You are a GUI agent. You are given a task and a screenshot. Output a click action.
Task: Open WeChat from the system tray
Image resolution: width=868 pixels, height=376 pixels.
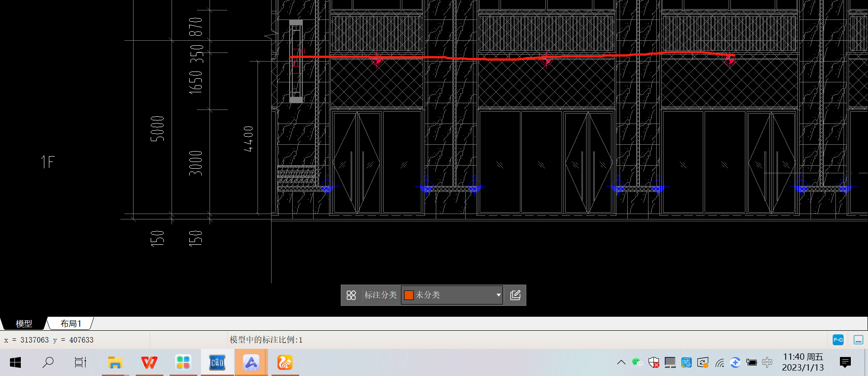coord(637,362)
